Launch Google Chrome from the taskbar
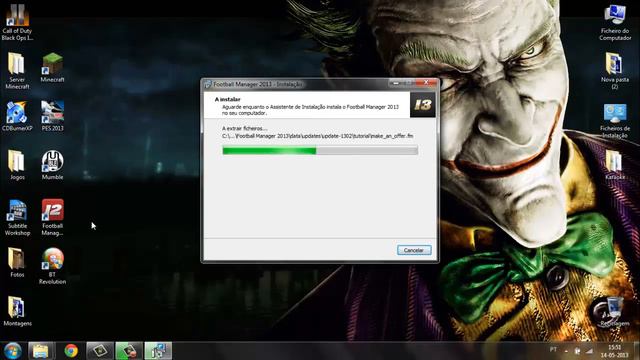The width and height of the screenshot is (640, 360). [71, 351]
